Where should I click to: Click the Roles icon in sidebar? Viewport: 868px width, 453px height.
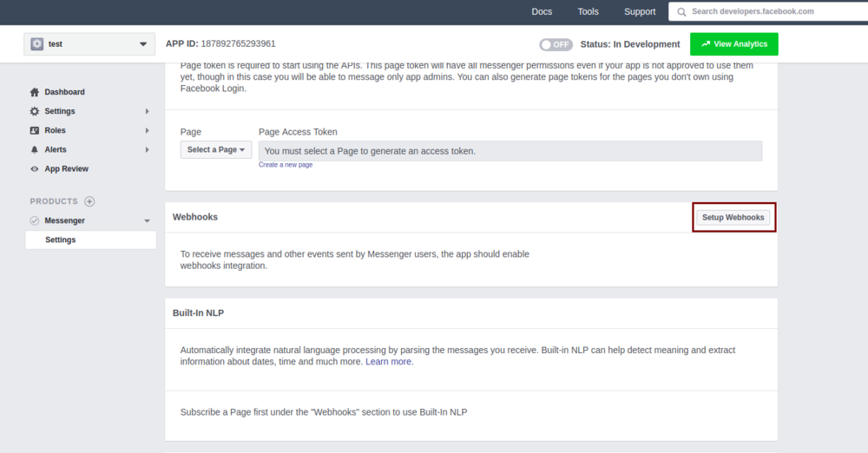coord(35,130)
